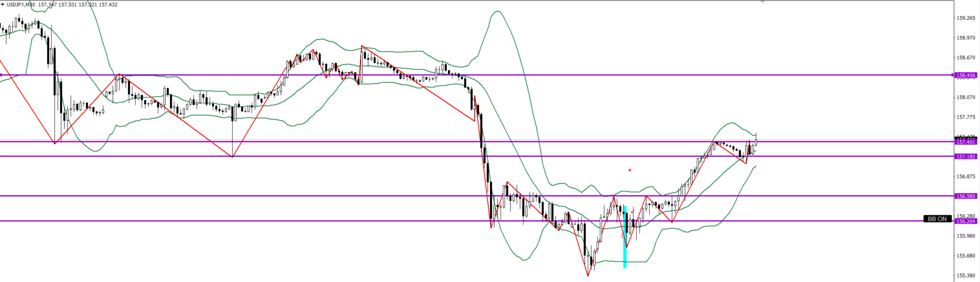The image size is (980, 282).
Task: Click the 157.775 value on price axis
Action: pyautogui.click(x=966, y=117)
